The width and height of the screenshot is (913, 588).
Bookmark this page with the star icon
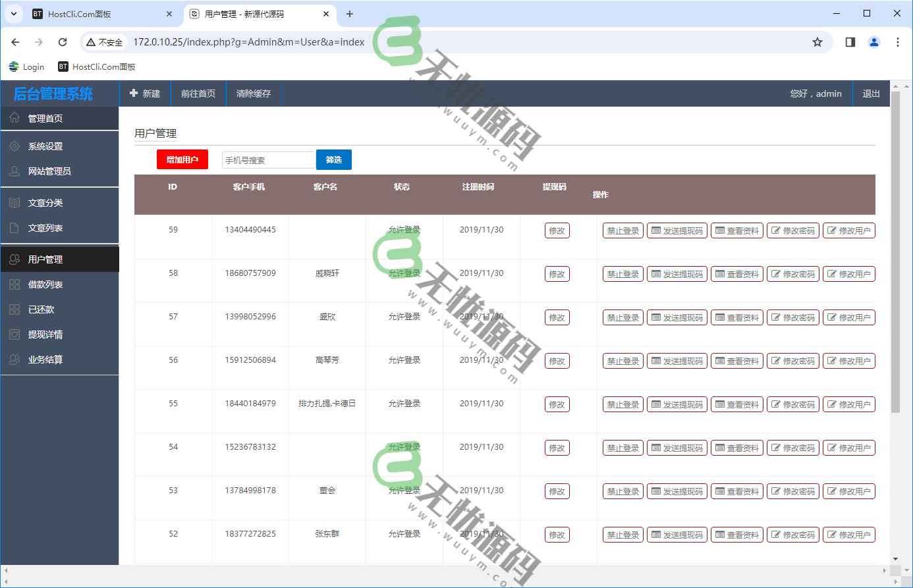click(x=817, y=42)
